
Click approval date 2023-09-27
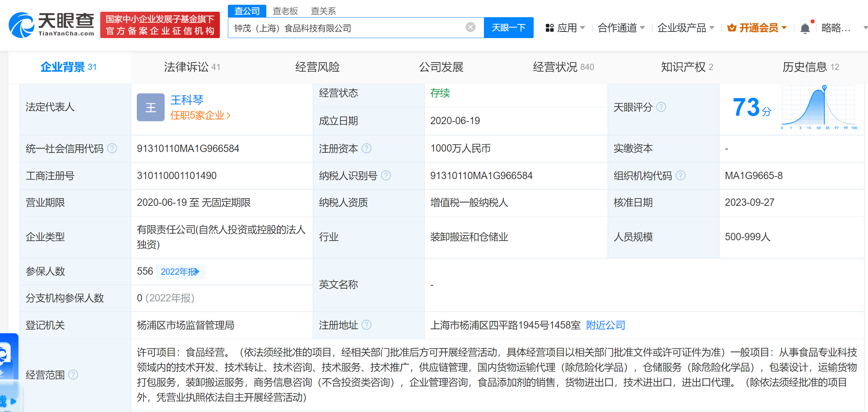pyautogui.click(x=749, y=202)
